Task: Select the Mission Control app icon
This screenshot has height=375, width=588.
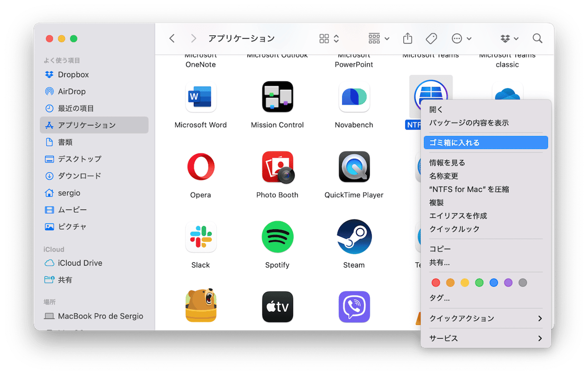Action: tap(277, 97)
